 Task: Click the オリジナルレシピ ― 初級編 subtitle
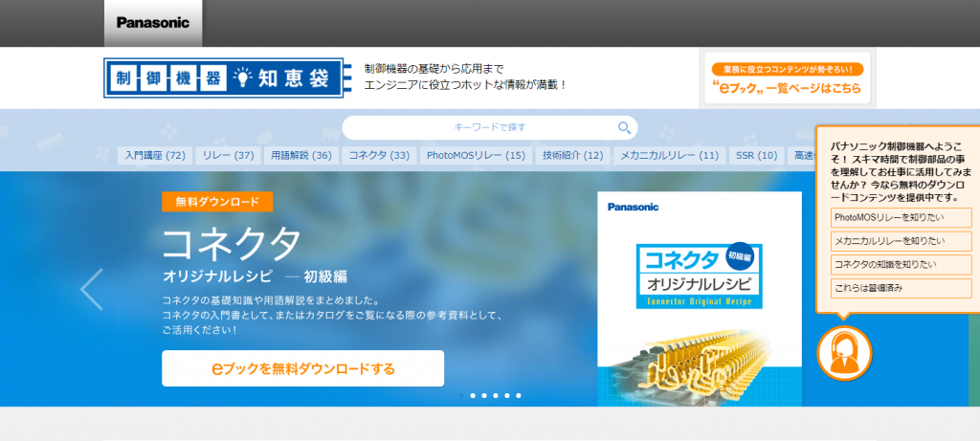pos(255,276)
